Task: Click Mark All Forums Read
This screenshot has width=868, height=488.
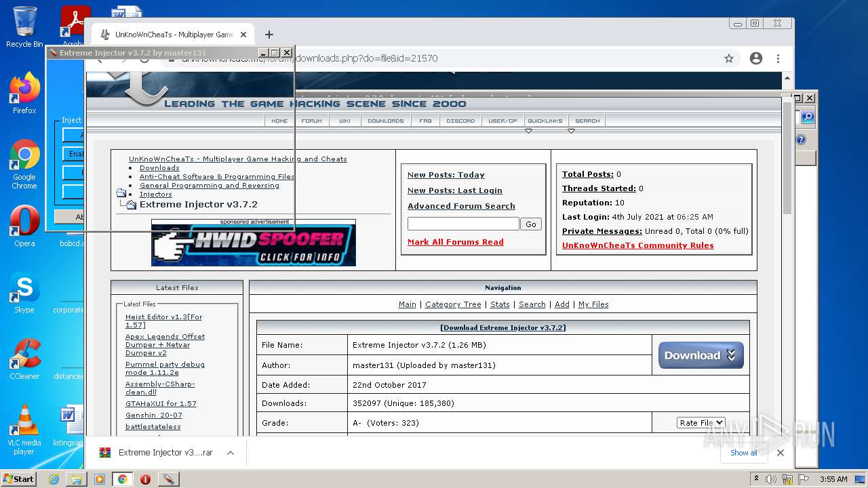Action: click(x=455, y=242)
